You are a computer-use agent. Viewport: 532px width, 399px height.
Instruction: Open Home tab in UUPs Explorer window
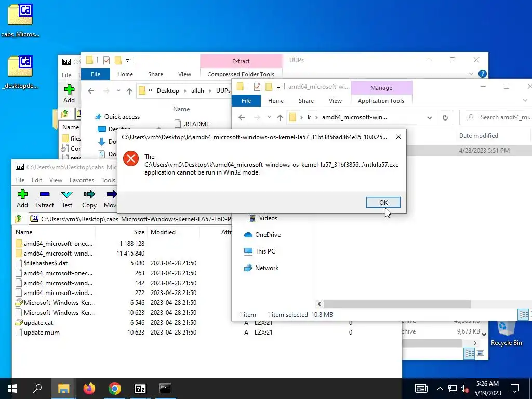(125, 74)
